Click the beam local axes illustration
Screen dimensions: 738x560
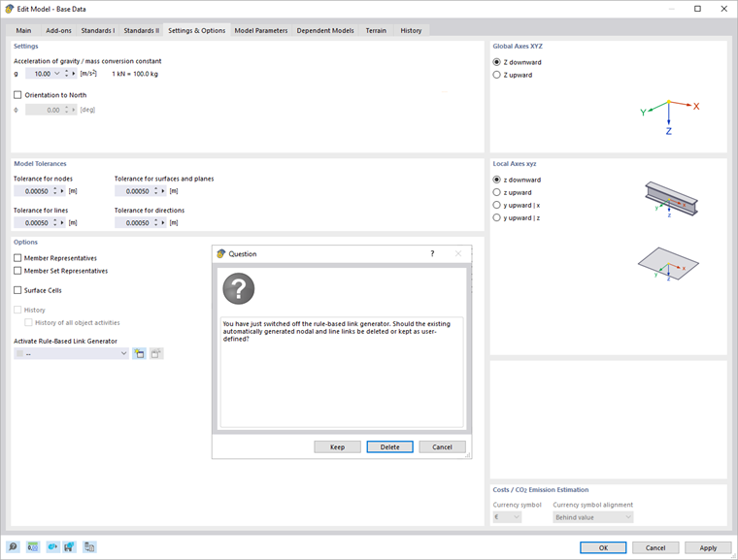point(671,199)
